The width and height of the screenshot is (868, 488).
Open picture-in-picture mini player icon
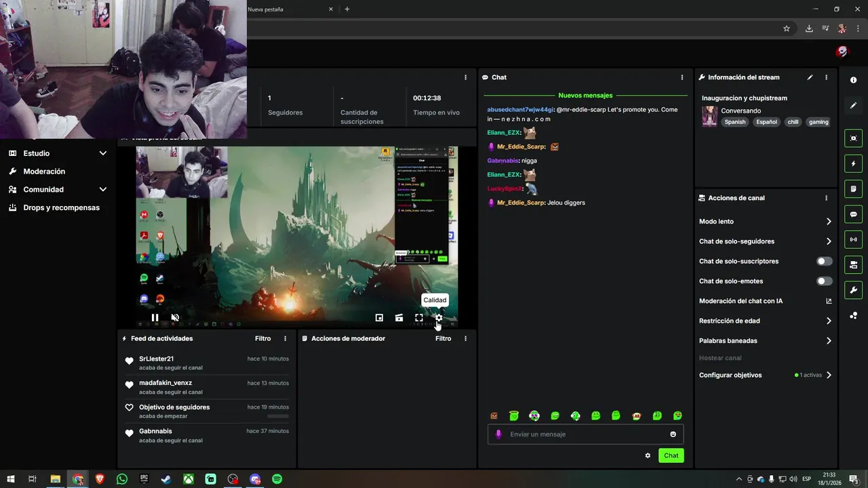point(379,317)
